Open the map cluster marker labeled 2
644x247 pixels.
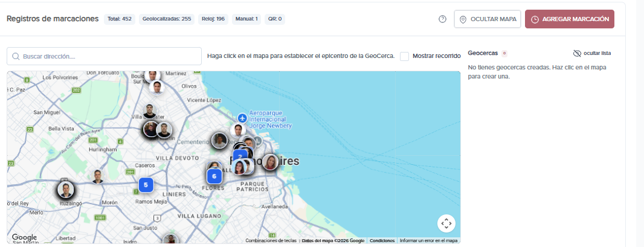(x=240, y=156)
